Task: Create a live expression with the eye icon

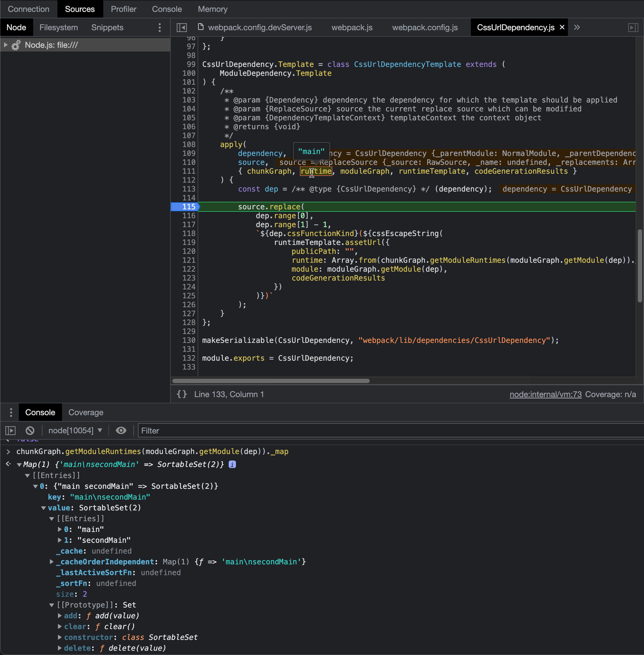Action: coord(121,430)
